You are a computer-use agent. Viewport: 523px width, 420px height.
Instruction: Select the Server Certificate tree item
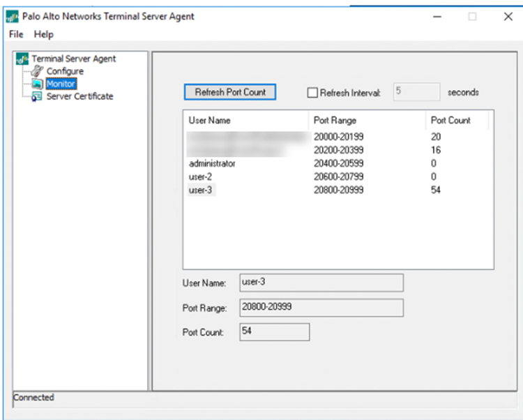pyautogui.click(x=79, y=96)
